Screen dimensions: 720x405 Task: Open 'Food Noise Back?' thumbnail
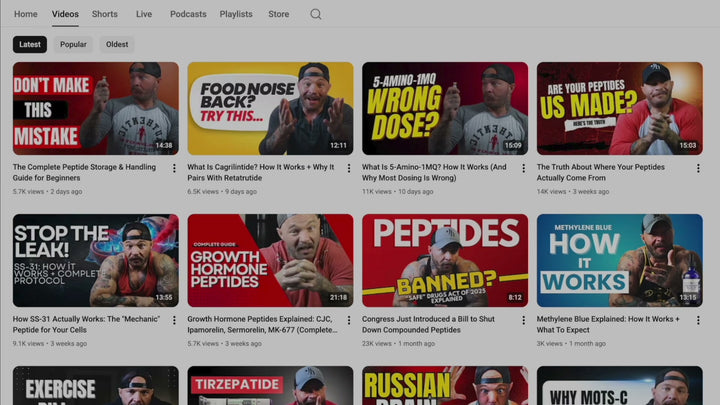(270, 108)
